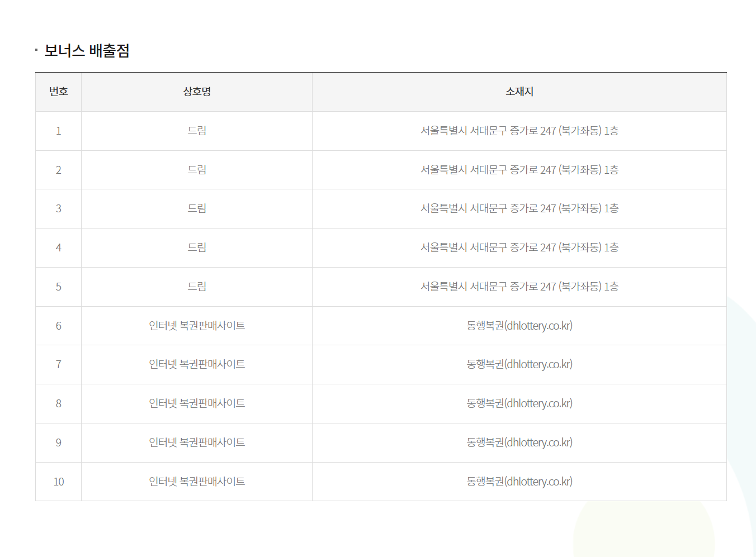
Task: Click the 서대문구 증가로 247 address in row 3
Action: click(519, 208)
